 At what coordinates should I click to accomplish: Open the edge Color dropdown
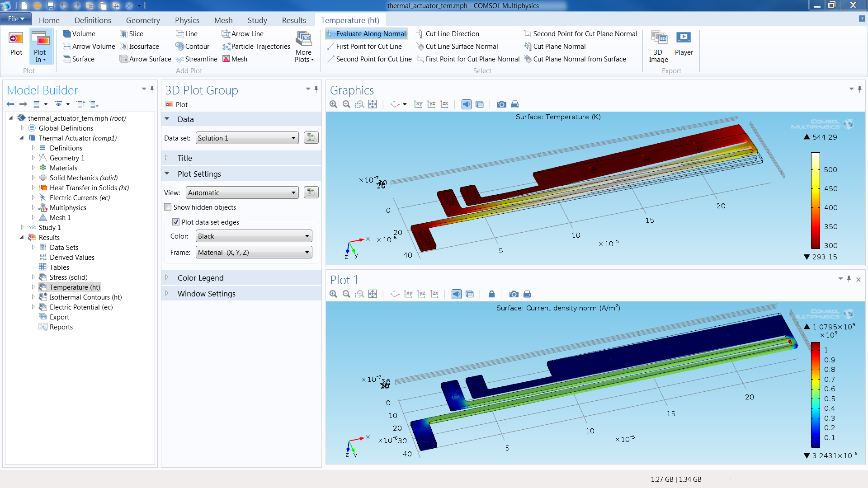click(254, 236)
